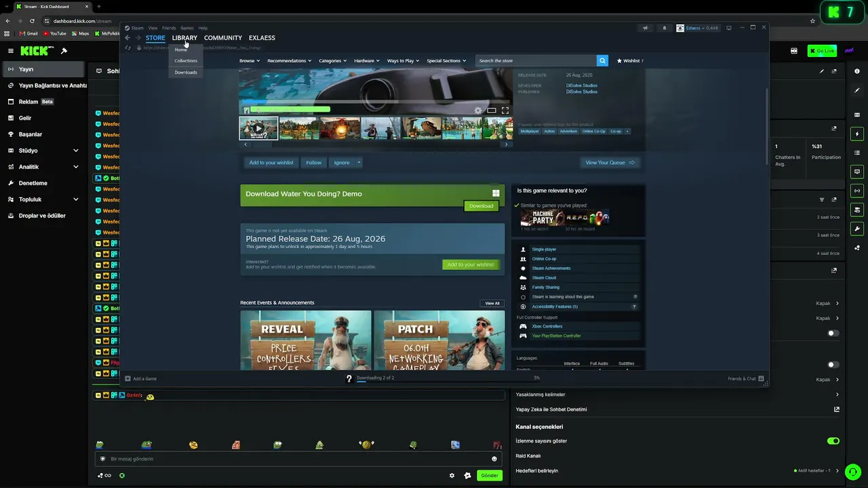Open Chrome apps grid icon
868x488 pixels.
point(7,33)
